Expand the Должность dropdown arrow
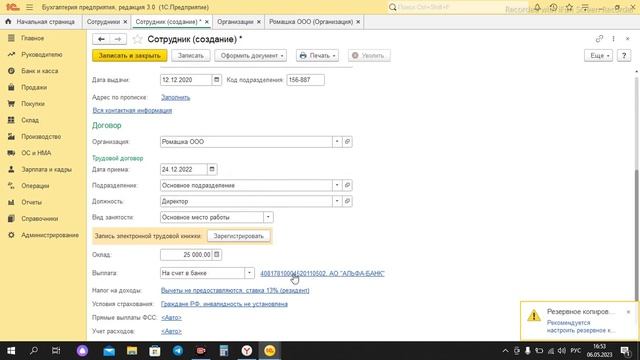Screen dimensions: 640x360 pos(337,201)
